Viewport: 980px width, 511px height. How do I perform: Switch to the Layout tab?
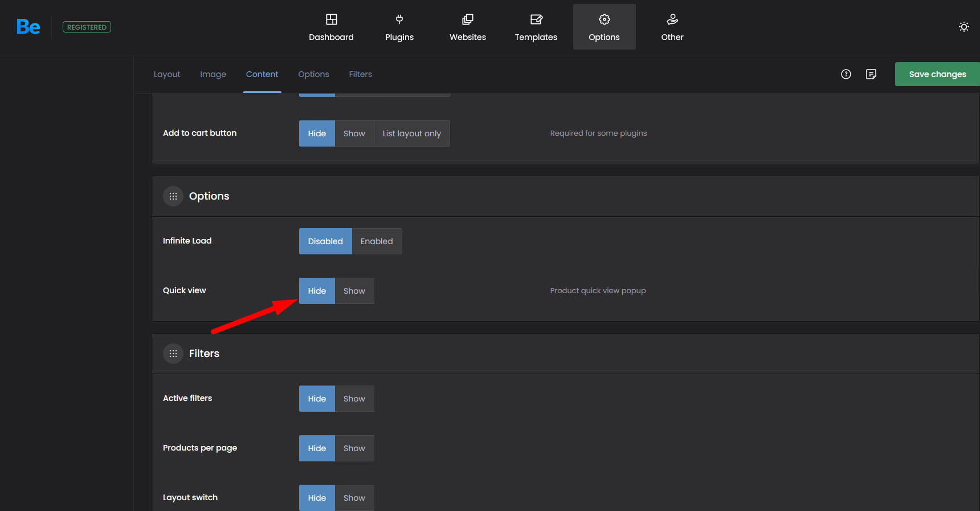167,74
